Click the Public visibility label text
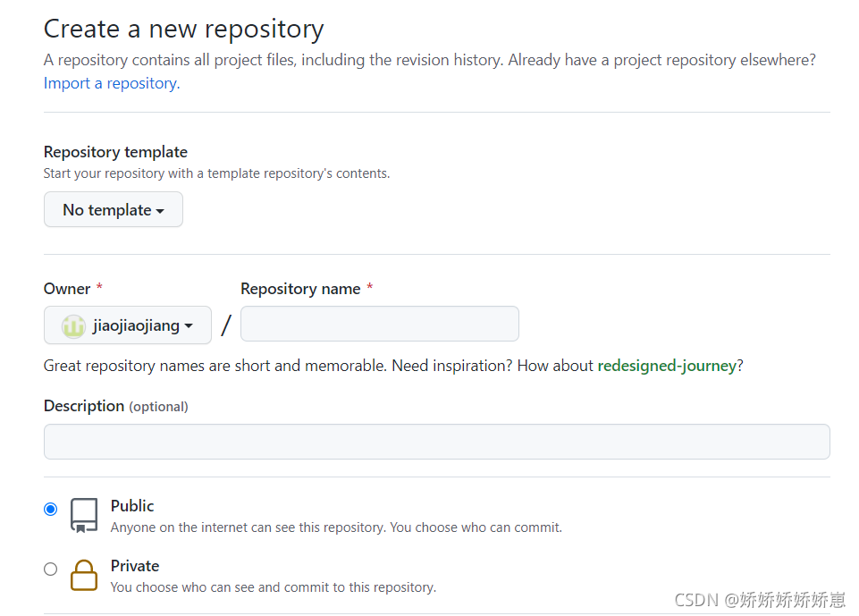 [x=131, y=505]
